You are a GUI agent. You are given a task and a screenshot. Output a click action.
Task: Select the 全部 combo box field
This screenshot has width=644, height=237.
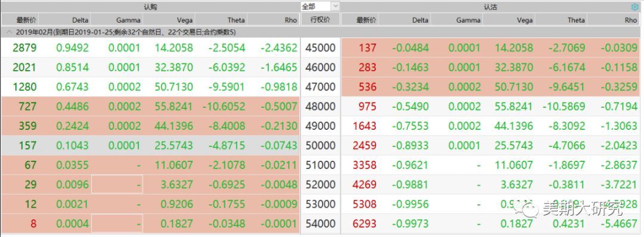pyautogui.click(x=320, y=7)
